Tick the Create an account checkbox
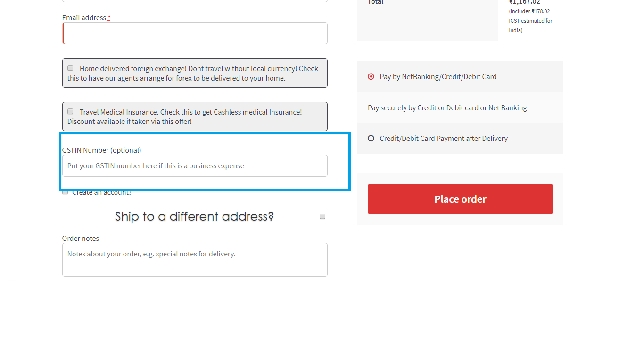This screenshot has width=644, height=362. [x=65, y=191]
